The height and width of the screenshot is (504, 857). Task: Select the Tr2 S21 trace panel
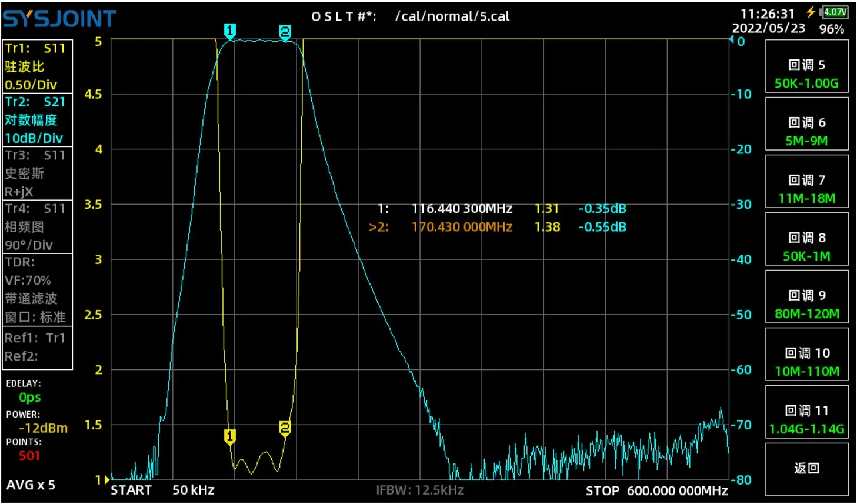tap(38, 120)
